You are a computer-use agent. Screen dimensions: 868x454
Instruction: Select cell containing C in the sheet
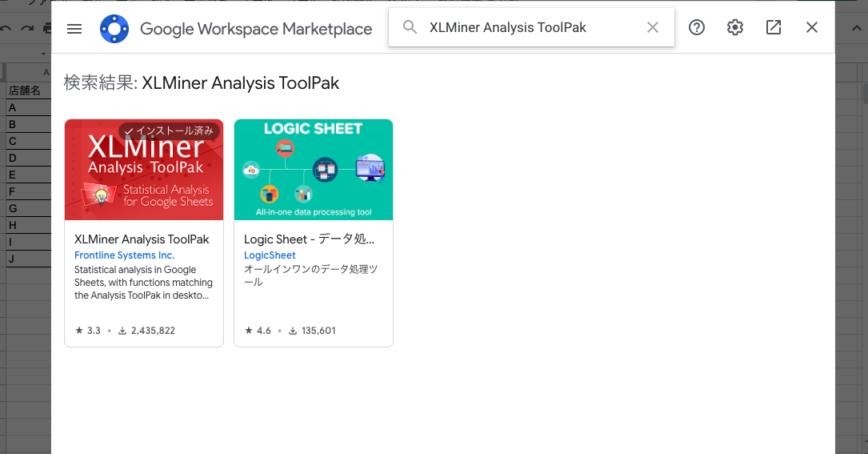(x=28, y=141)
